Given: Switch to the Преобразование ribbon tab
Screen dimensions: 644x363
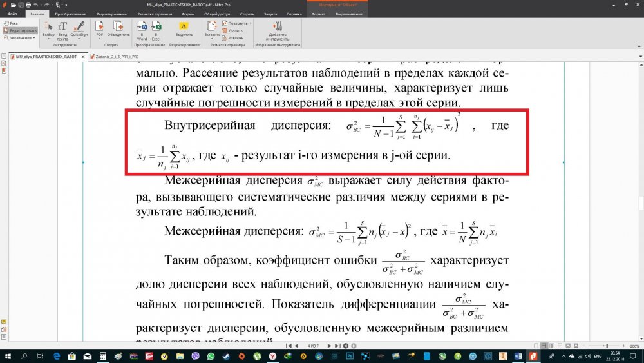Looking at the screenshot, I should 70,14.
